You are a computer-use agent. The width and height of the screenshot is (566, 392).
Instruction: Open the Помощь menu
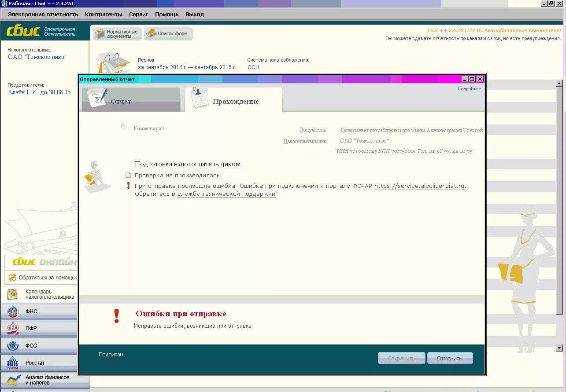click(167, 14)
